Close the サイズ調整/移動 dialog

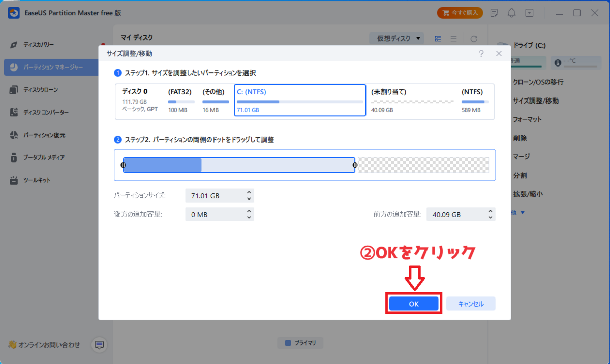499,53
